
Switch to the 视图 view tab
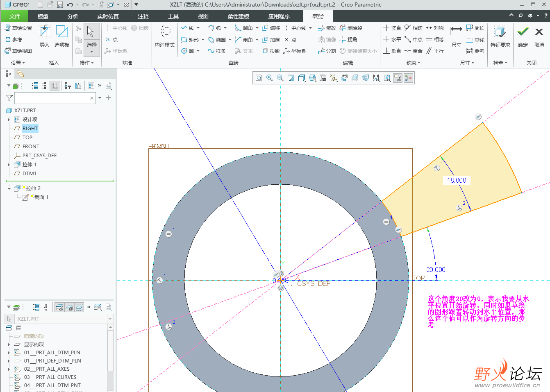coord(203,16)
